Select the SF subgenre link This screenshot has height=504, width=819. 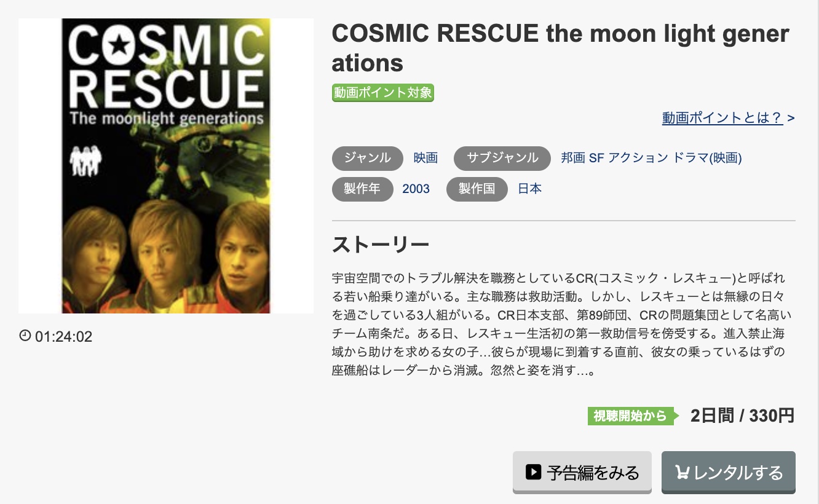click(596, 158)
